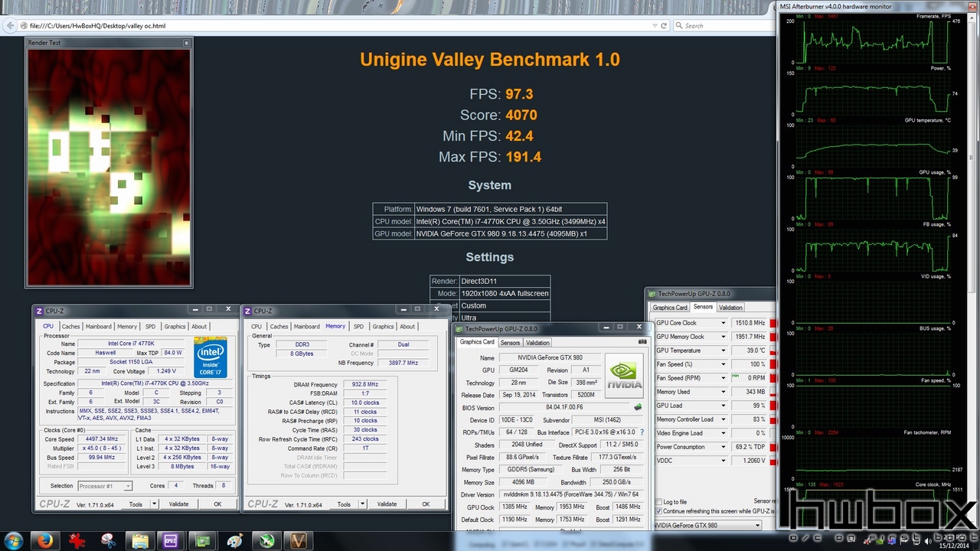
Task: Click Core Speed value 4497.34 MHz
Action: 103,439
